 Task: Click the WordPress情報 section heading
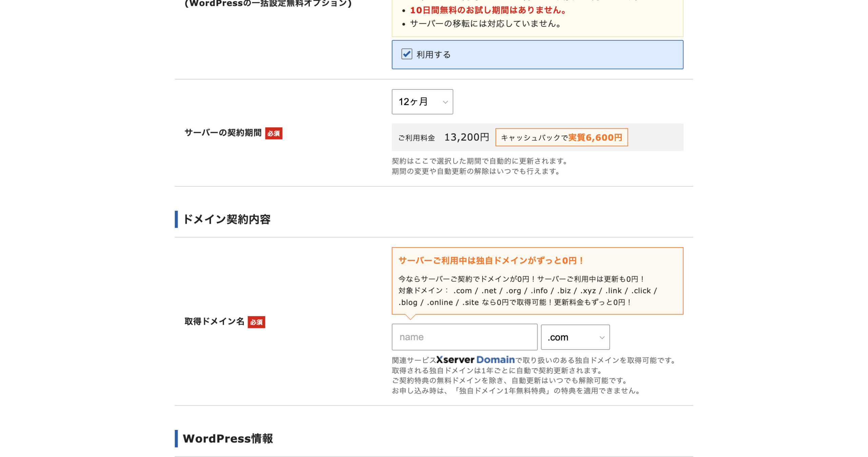pyautogui.click(x=228, y=438)
